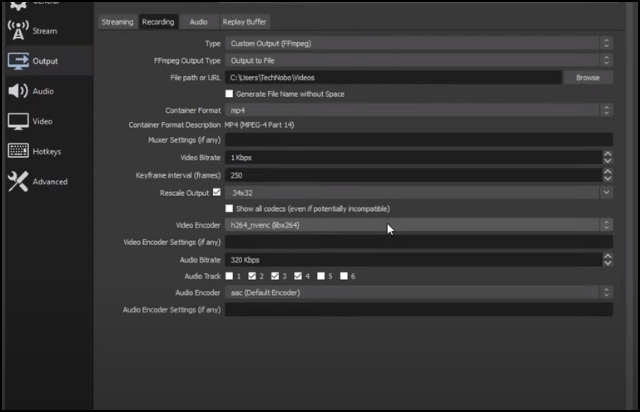Open the recording Type dropdown
The width and height of the screenshot is (640, 412).
coord(419,43)
